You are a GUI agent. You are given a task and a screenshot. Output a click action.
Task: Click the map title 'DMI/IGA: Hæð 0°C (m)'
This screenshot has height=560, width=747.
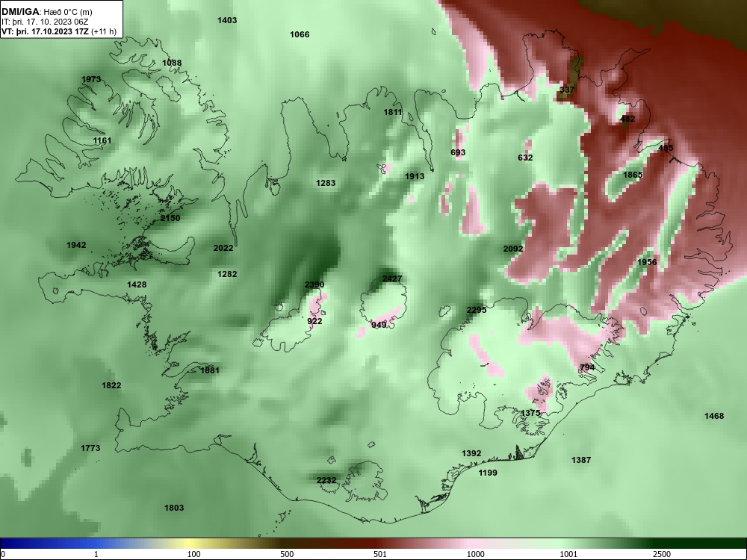(48, 12)
